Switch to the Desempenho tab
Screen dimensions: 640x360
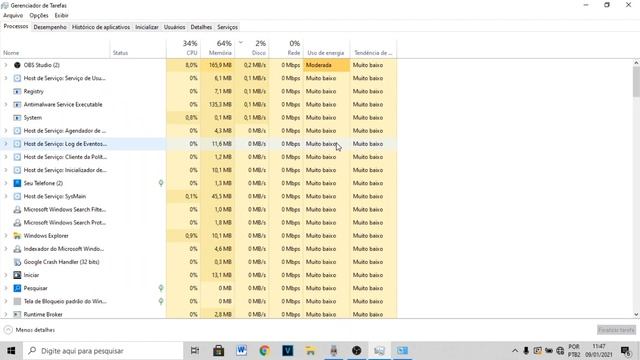click(x=50, y=27)
